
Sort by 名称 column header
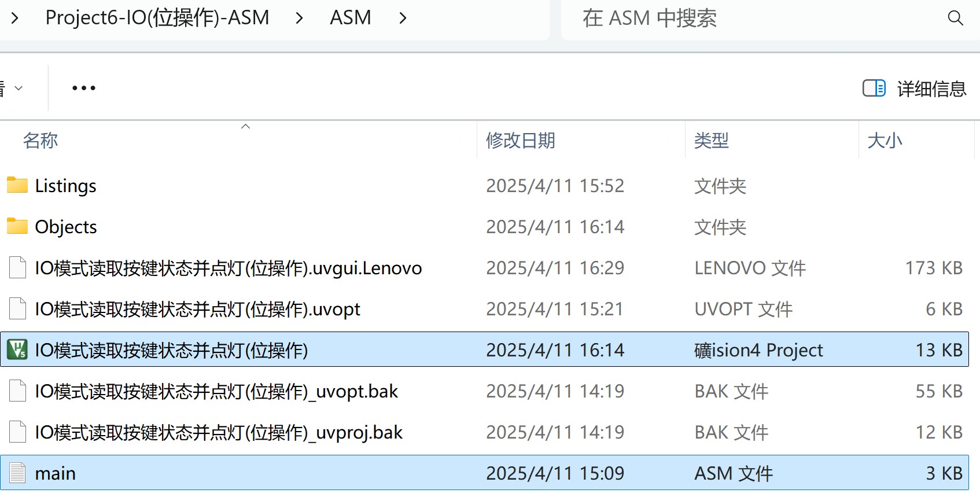[x=40, y=141]
